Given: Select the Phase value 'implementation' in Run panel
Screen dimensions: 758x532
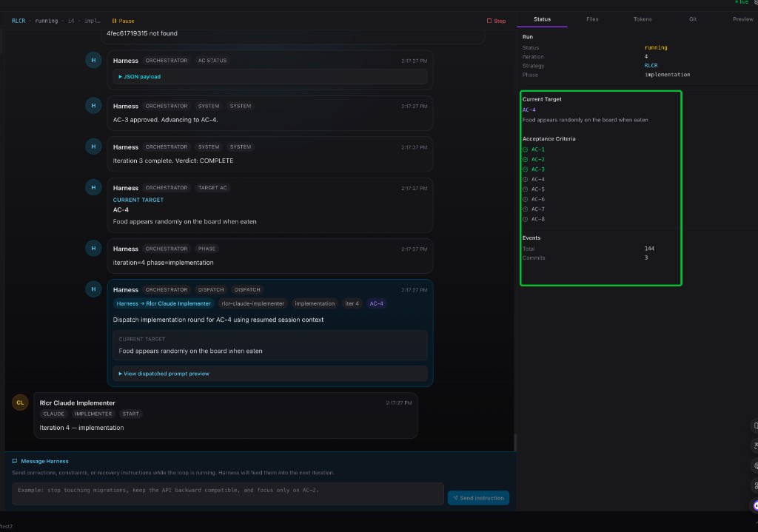Looking at the screenshot, I should 667,75.
